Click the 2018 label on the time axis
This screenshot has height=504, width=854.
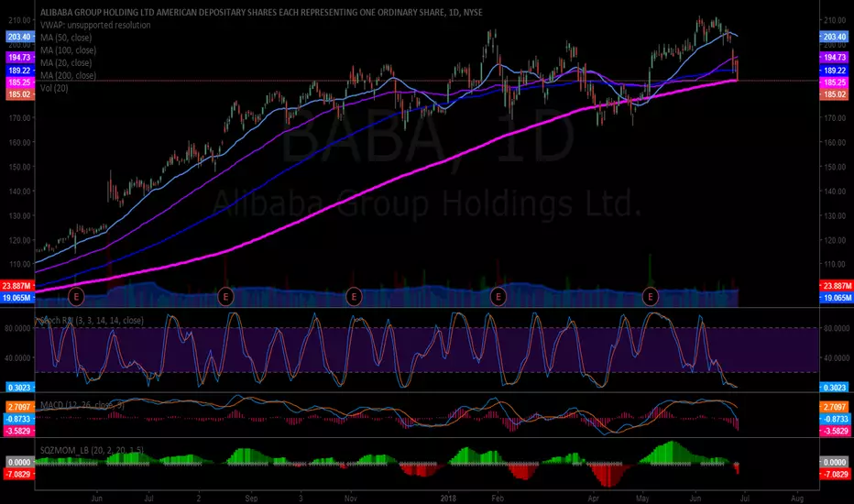click(x=448, y=499)
